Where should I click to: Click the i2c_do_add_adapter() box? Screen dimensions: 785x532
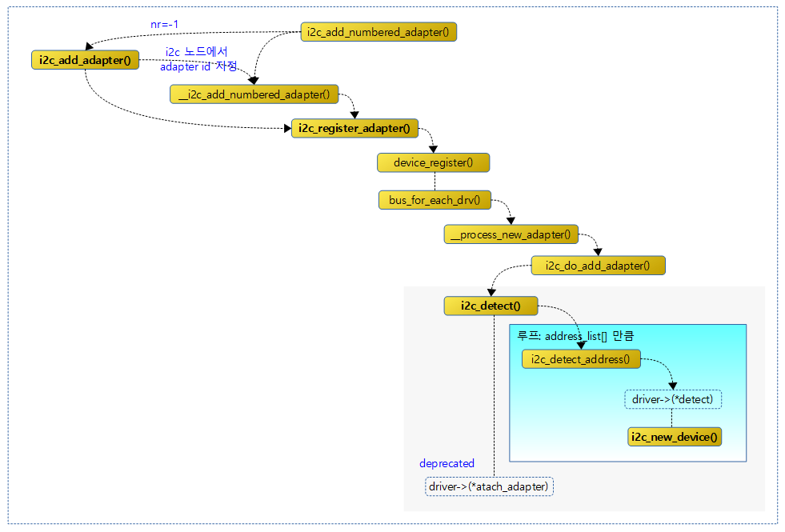coord(599,266)
